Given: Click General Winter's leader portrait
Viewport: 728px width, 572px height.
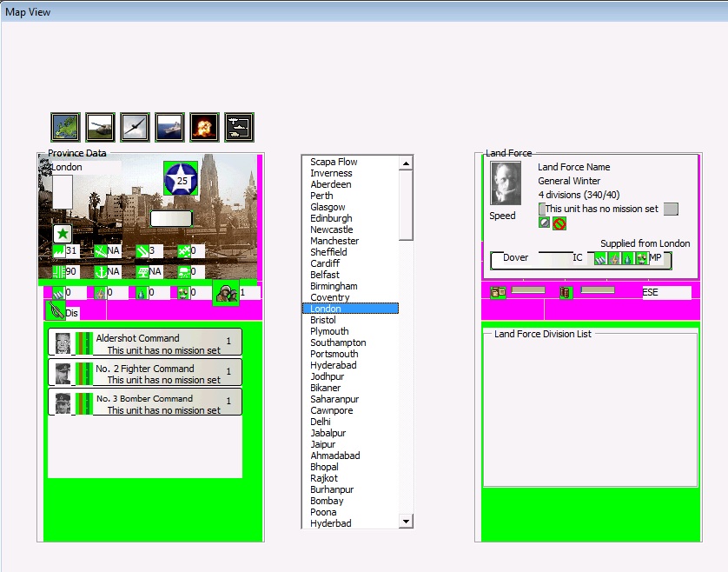Looking at the screenshot, I should coord(505,183).
